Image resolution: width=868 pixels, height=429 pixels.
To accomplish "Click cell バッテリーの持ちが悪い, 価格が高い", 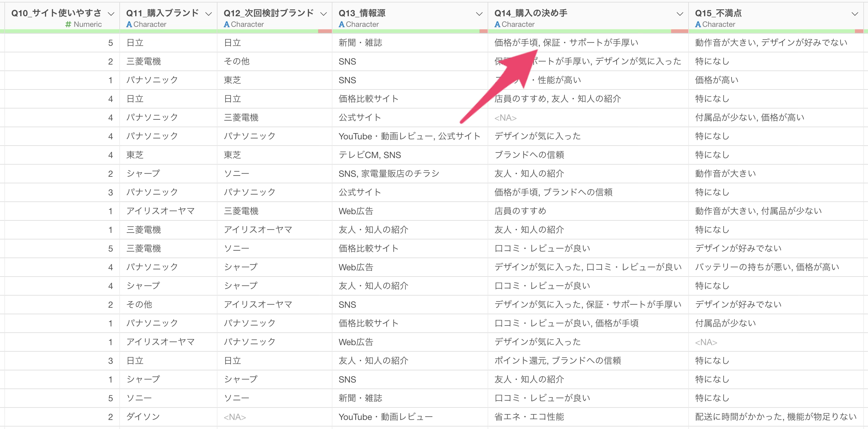I will coord(776,268).
